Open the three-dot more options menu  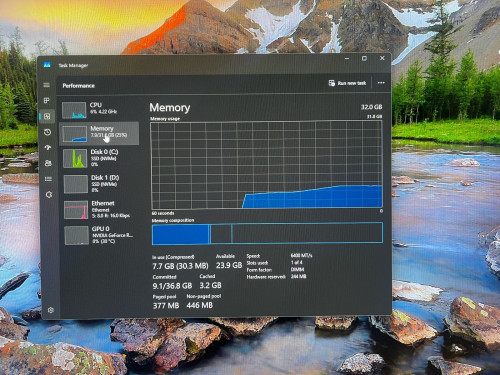coord(381,83)
